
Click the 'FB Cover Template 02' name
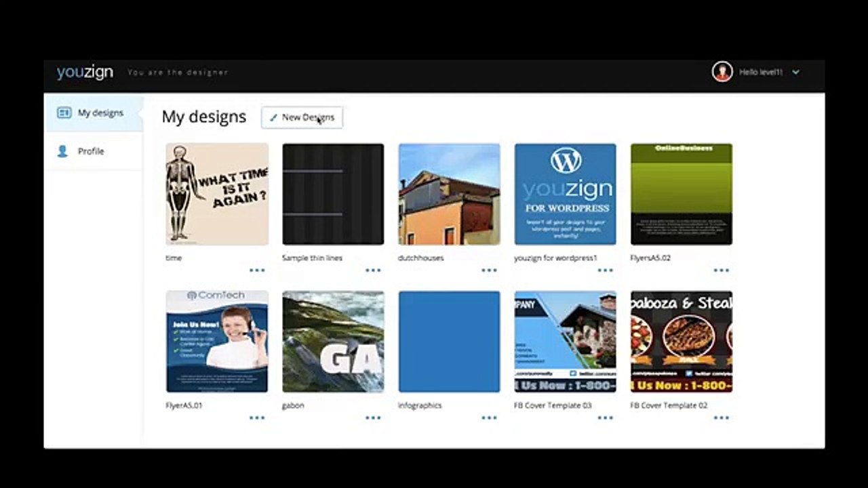(669, 405)
